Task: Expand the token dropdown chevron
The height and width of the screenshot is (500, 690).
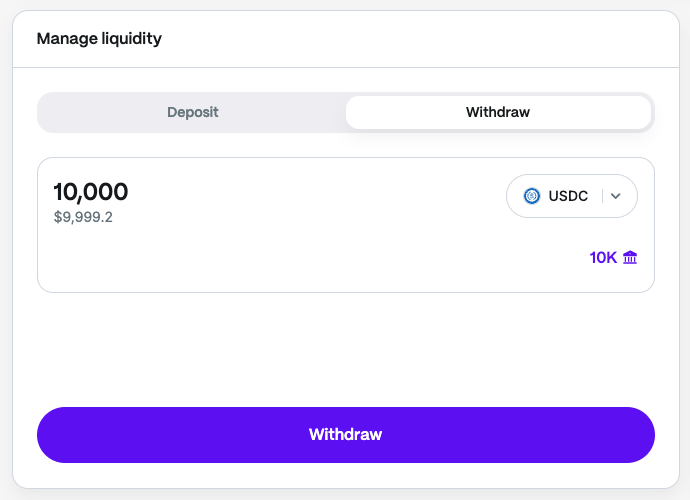Action: (x=616, y=196)
